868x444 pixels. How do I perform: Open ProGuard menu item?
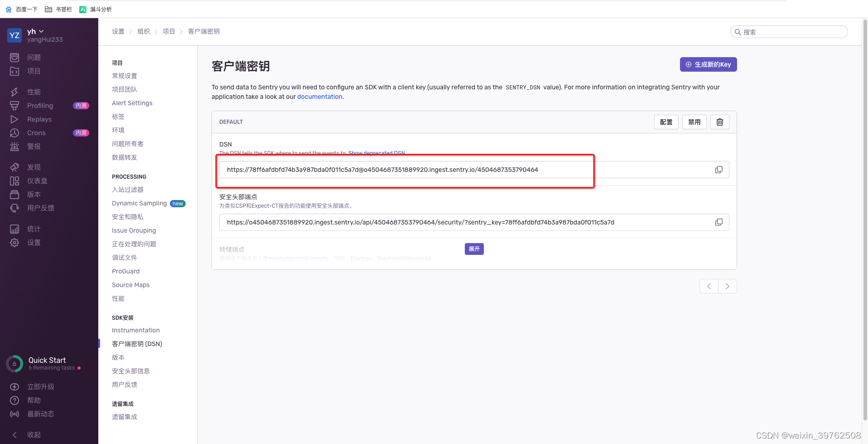(x=126, y=271)
